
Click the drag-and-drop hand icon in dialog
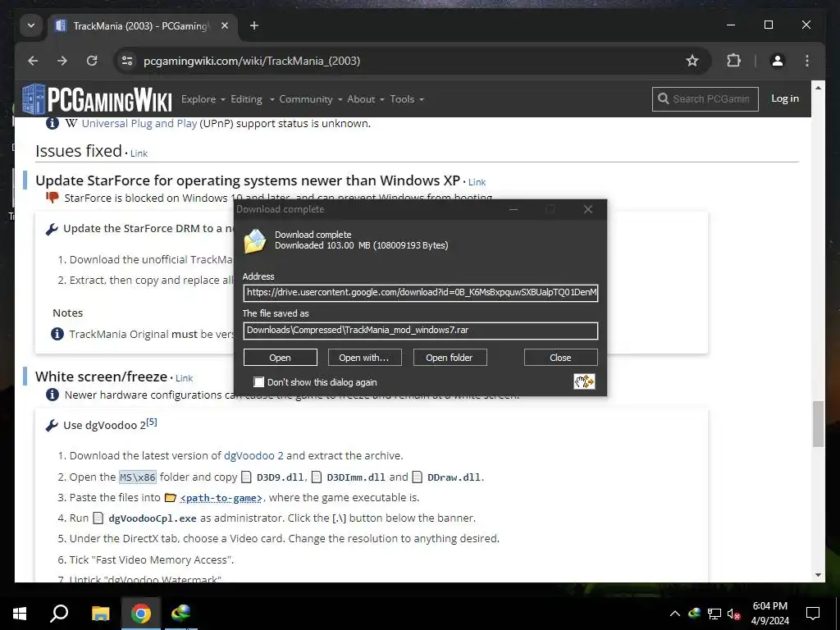(x=584, y=381)
